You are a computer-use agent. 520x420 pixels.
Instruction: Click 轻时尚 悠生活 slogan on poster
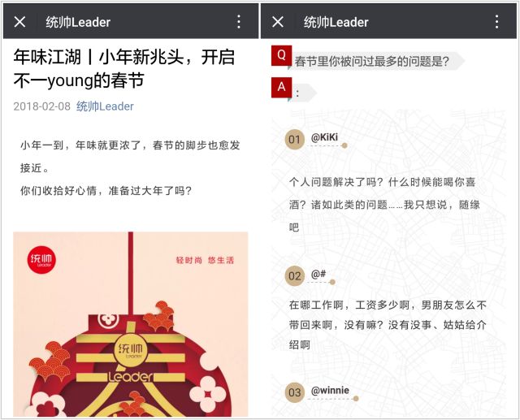pyautogui.click(x=205, y=260)
